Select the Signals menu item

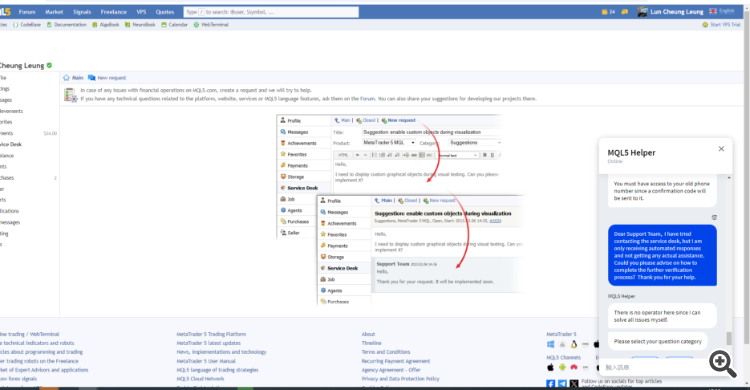(82, 12)
